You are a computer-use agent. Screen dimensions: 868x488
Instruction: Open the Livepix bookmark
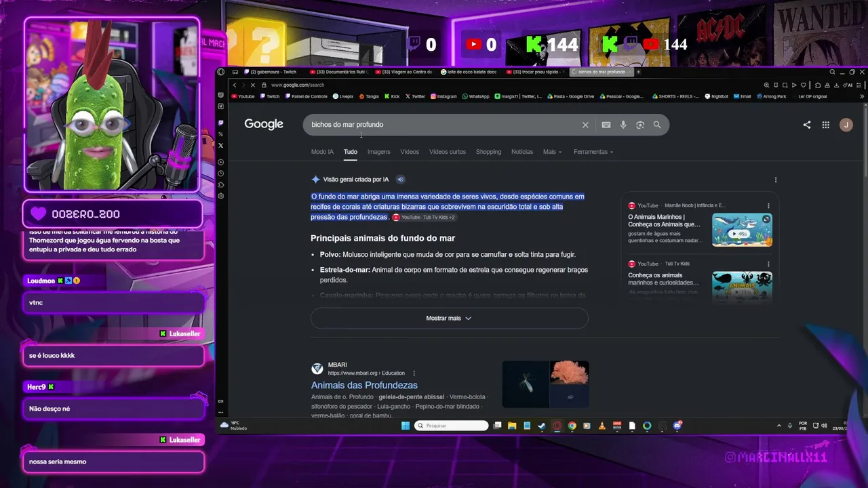click(x=343, y=96)
